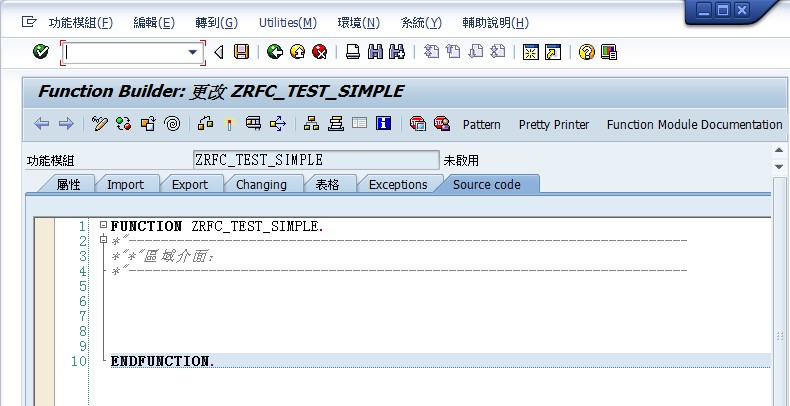
Task: Click the Last Page icon
Action: (498, 52)
